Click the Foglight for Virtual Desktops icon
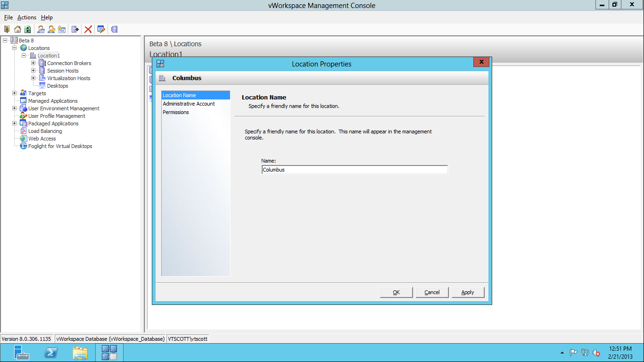The height and width of the screenshot is (362, 644). [x=24, y=146]
